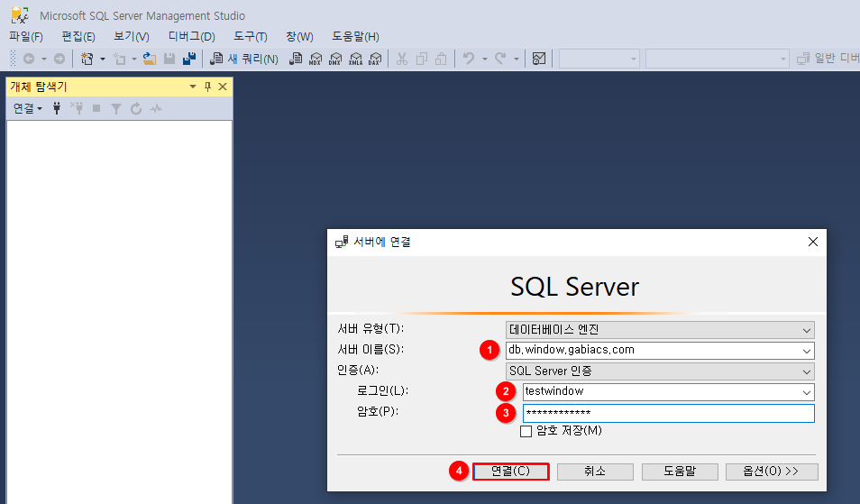Screen dimensions: 860x504
Task: Open the 도구(T) menu
Action: (x=250, y=37)
